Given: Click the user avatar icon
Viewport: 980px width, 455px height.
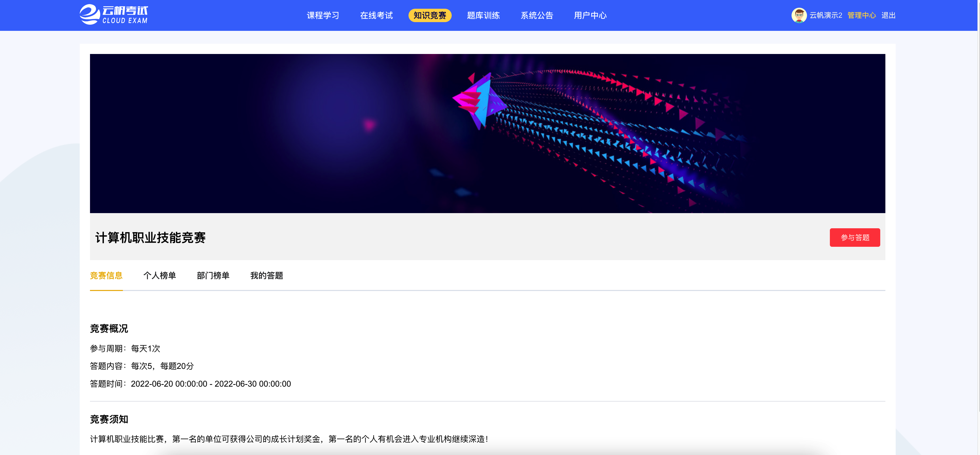Looking at the screenshot, I should tap(798, 15).
